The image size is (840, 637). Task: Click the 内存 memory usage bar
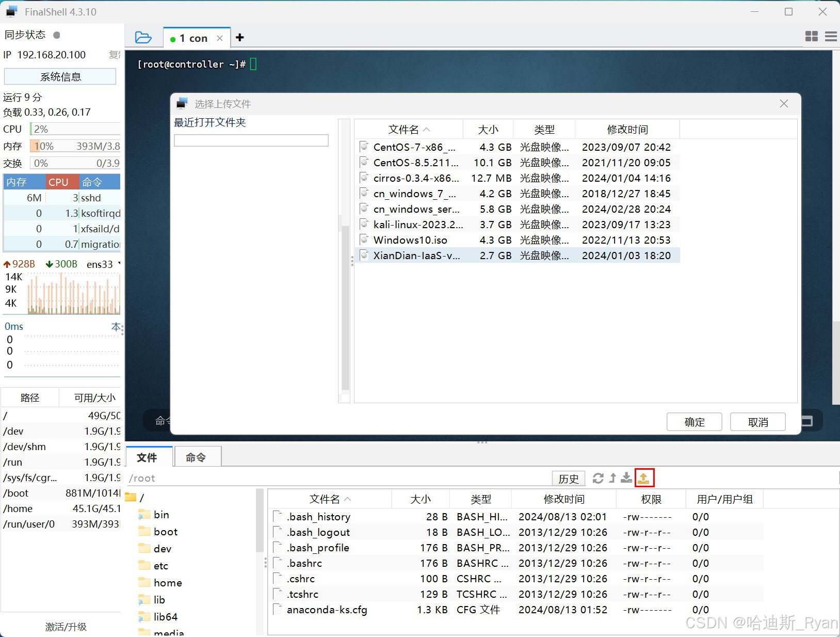click(x=75, y=146)
